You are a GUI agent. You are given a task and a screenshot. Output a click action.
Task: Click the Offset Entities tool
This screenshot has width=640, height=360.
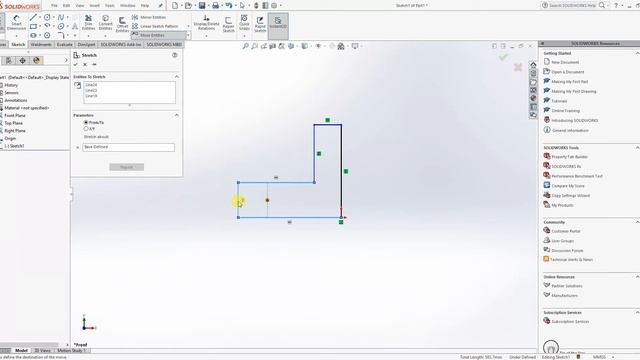pyautogui.click(x=122, y=24)
